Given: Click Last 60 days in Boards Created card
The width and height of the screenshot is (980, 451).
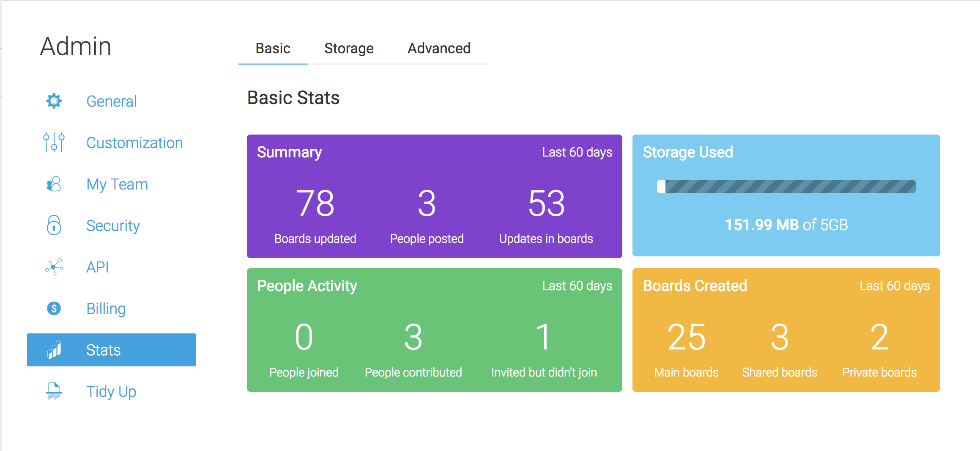Looking at the screenshot, I should [895, 286].
